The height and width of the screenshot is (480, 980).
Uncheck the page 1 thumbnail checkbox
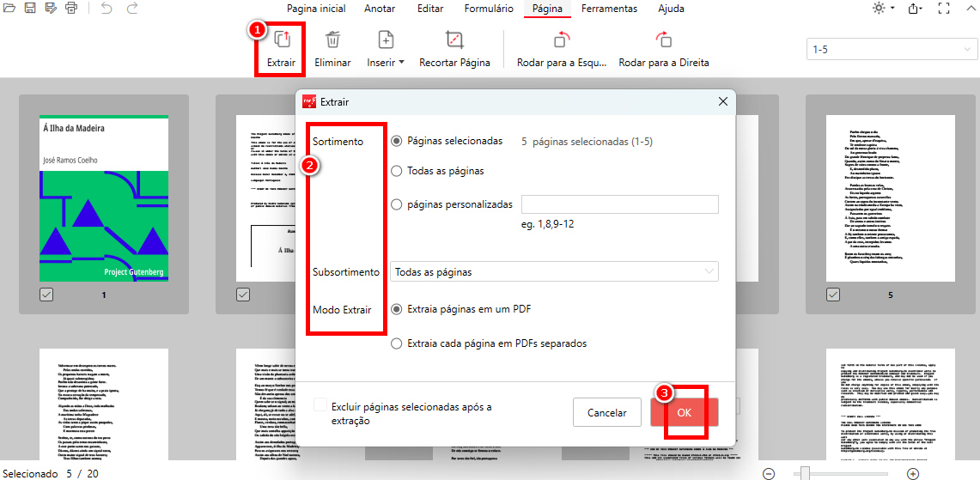[x=46, y=295]
